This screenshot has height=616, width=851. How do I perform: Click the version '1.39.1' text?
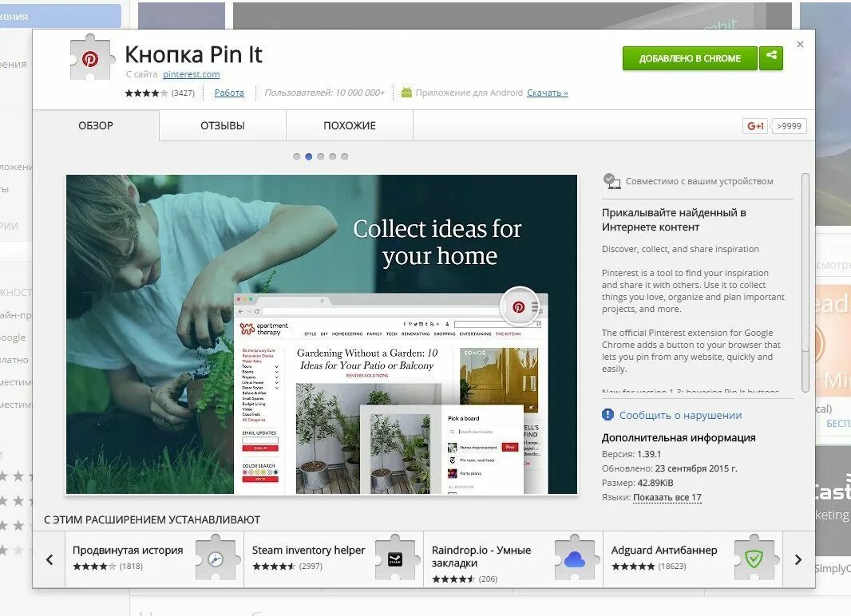(x=648, y=454)
